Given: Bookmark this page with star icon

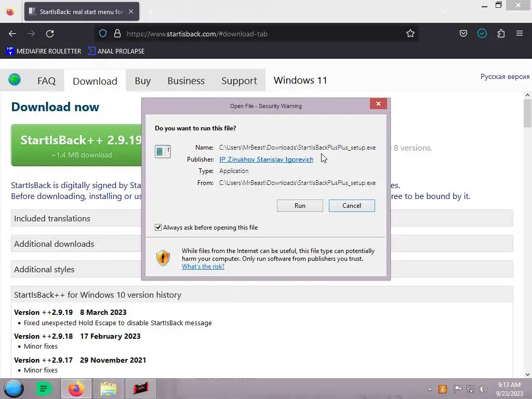Looking at the screenshot, I should click(x=410, y=34).
